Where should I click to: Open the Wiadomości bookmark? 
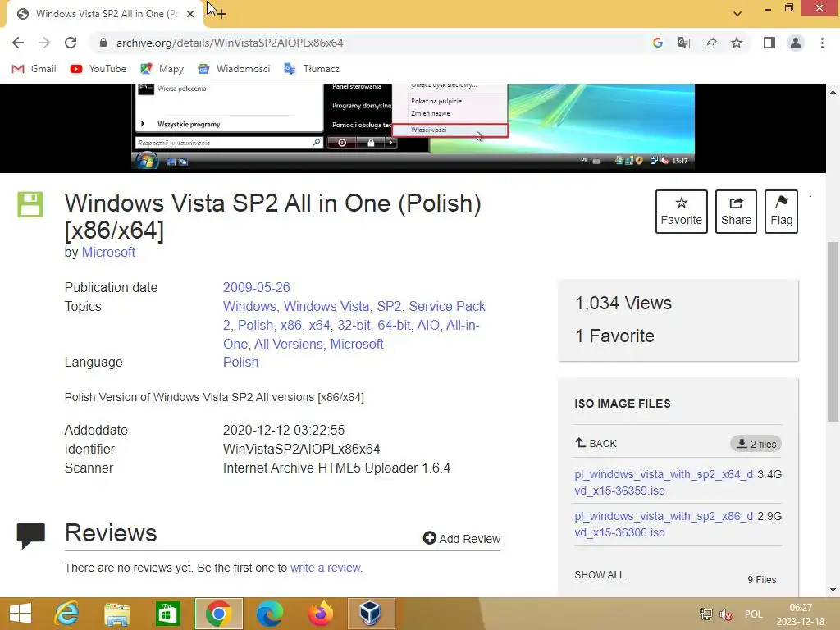tap(234, 69)
